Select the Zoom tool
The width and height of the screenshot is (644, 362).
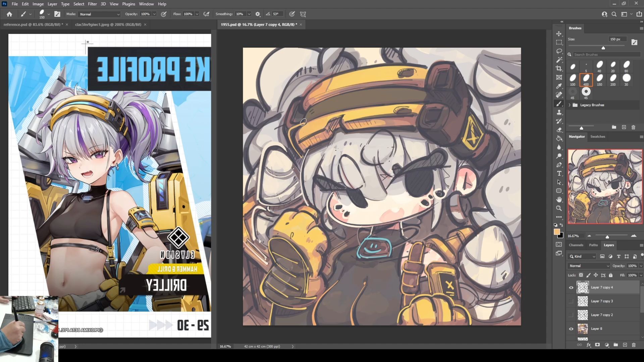(559, 208)
